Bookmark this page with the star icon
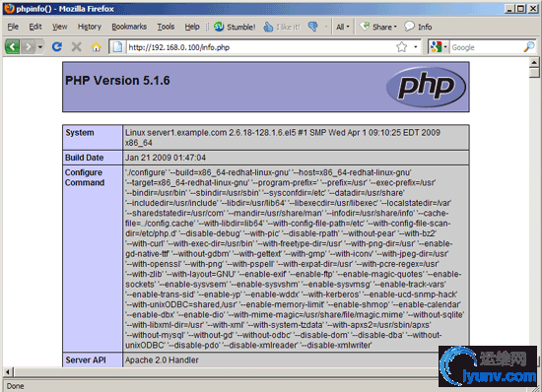The height and width of the screenshot is (392, 542). (x=401, y=47)
